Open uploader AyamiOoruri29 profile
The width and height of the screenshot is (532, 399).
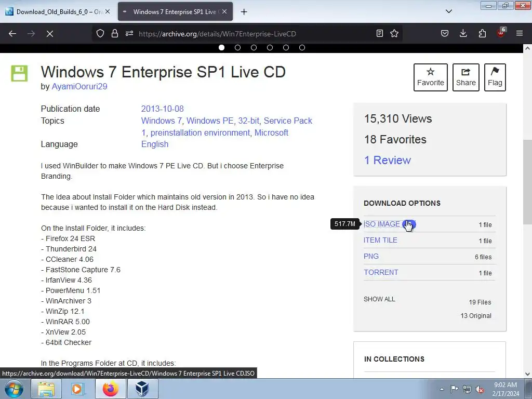pyautogui.click(x=79, y=87)
